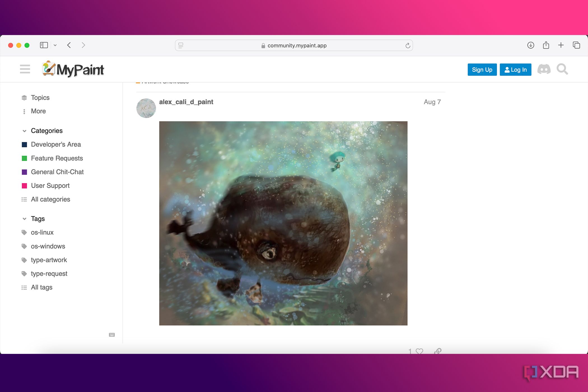Open keyboard shortcuts icon in sidebar
Screen dimensions: 588x392
[112, 335]
